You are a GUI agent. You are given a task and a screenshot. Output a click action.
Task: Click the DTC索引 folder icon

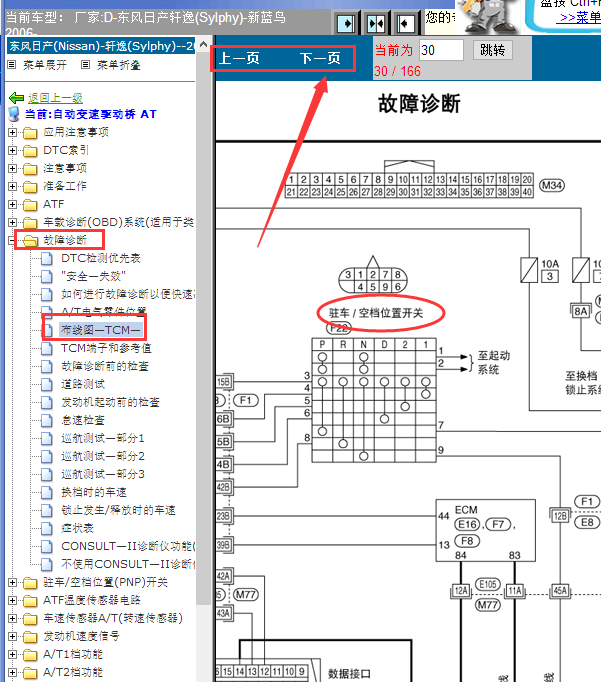[30, 150]
